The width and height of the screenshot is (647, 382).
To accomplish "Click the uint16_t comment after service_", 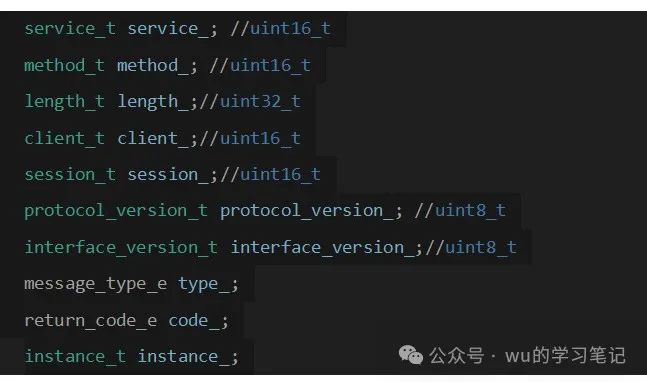I will [x=281, y=29].
